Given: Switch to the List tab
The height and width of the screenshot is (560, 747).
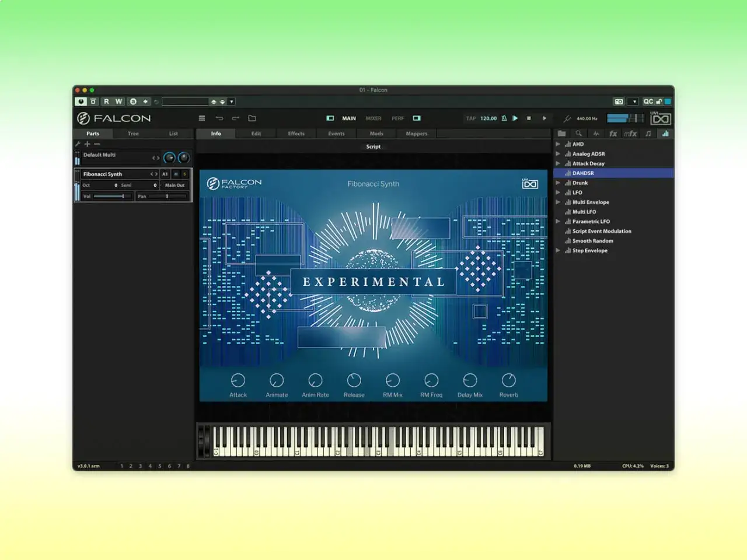Looking at the screenshot, I should point(173,134).
